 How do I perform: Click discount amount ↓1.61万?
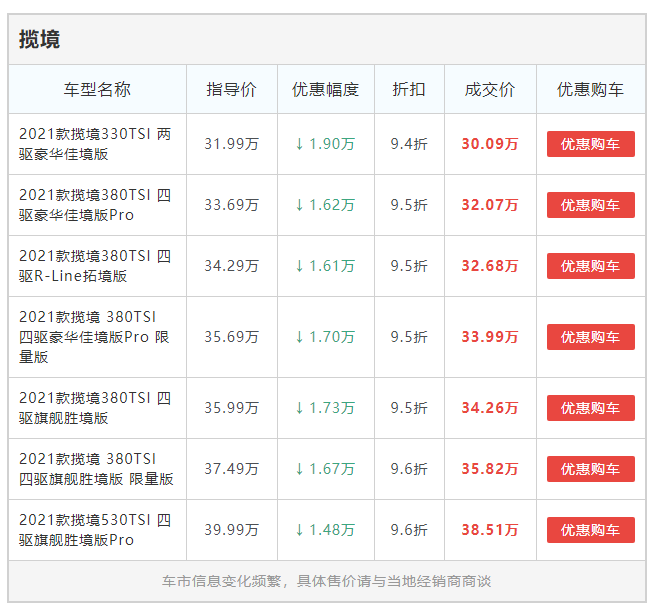[325, 266]
